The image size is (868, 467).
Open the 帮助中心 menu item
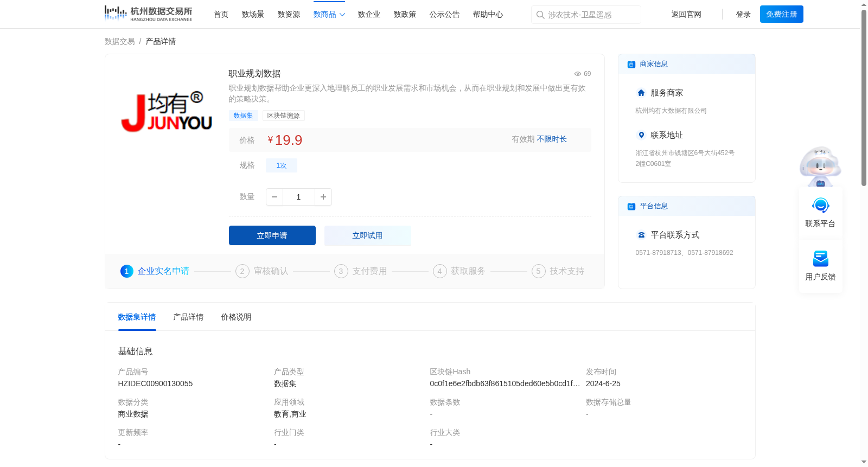click(x=488, y=15)
